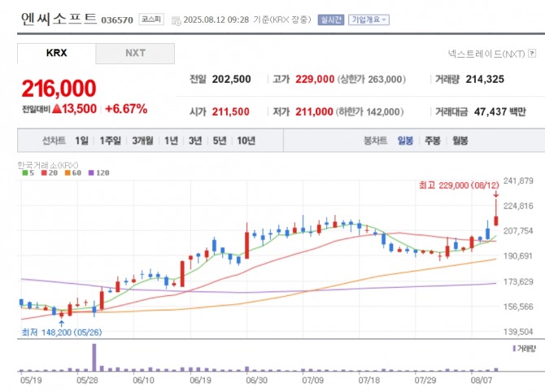Click the 08/07 date axis label
The image size is (545, 392).
point(482,380)
